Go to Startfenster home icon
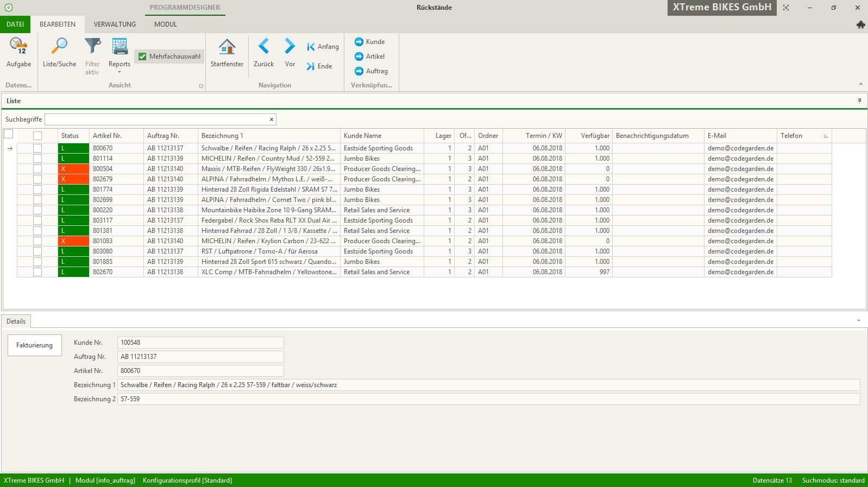The width and height of the screenshot is (868, 487). point(227,48)
